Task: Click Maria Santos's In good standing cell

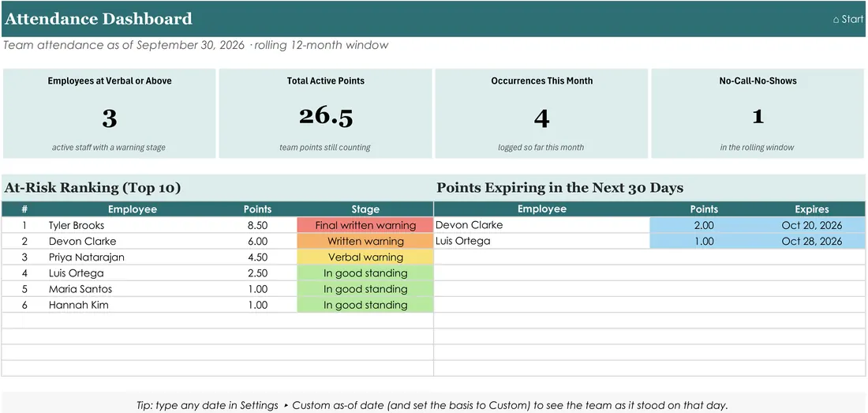Action: point(365,289)
